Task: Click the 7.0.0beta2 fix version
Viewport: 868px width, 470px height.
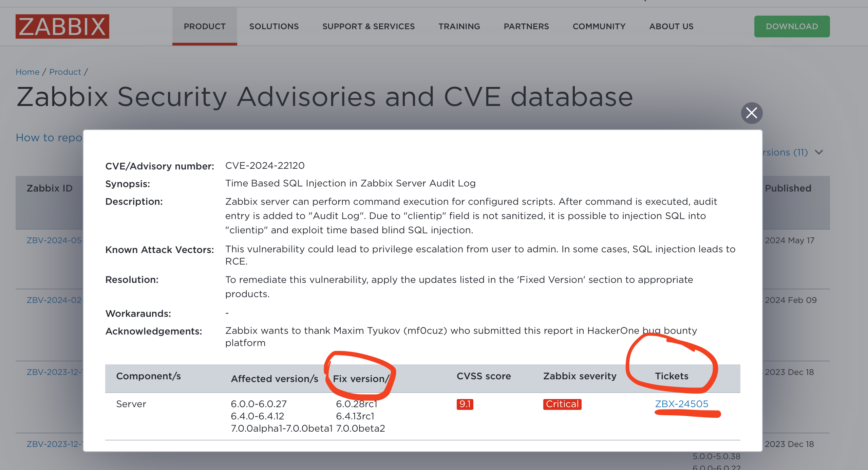Action: [360, 428]
